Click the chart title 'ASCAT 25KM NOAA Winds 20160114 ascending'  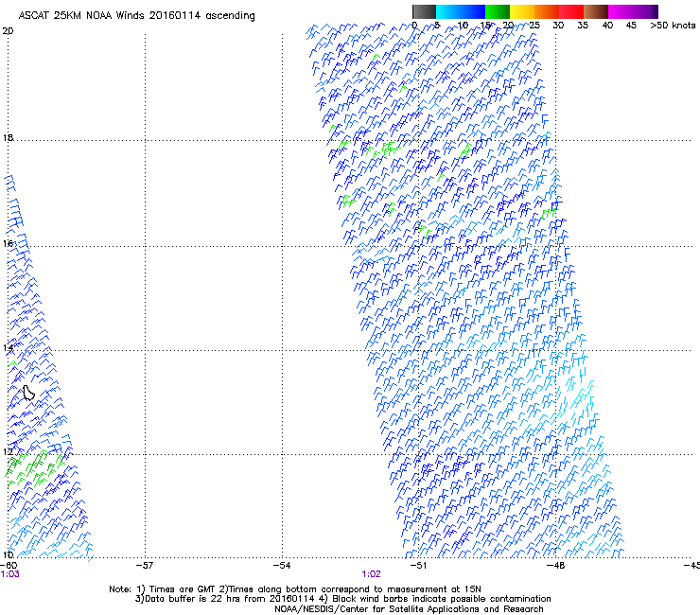(136, 16)
